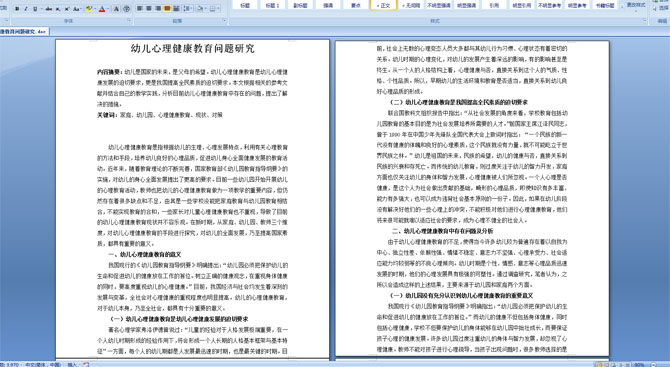Open the highlight color dropdown arrow
Image resolution: width=670 pixels, height=367 pixels.
pyautogui.click(x=95, y=9)
